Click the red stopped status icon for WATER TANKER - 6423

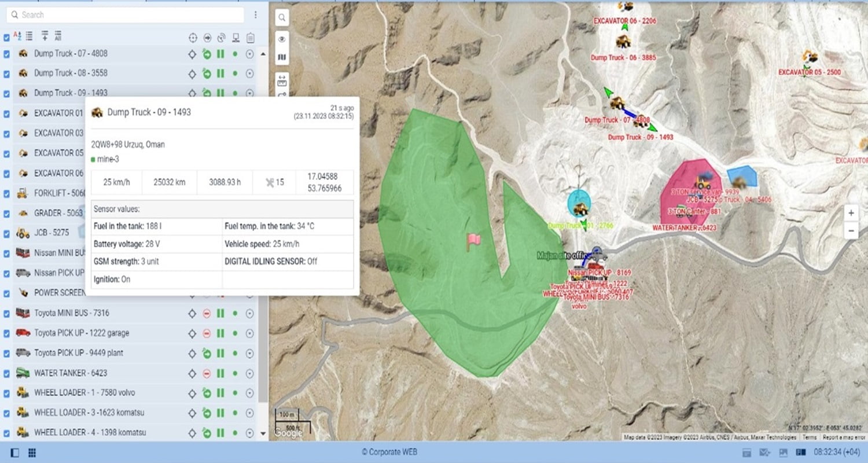pos(207,373)
